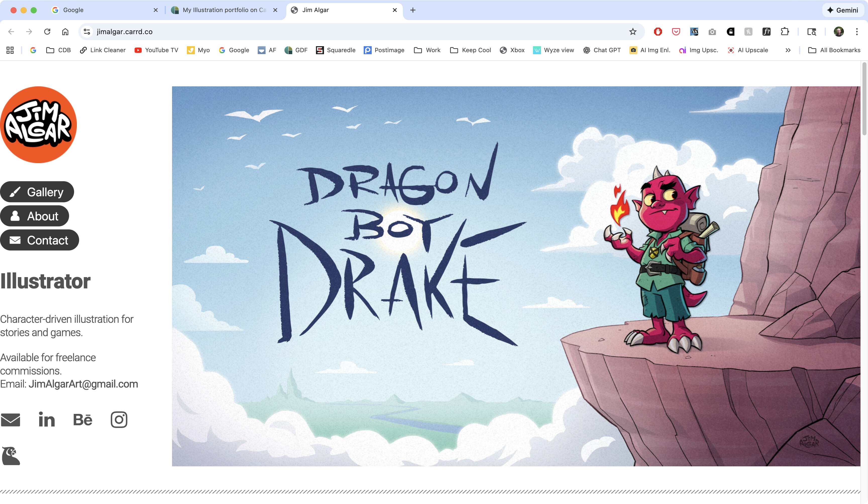Click the envelope email icon below bio
The width and height of the screenshot is (868, 504).
(10, 420)
